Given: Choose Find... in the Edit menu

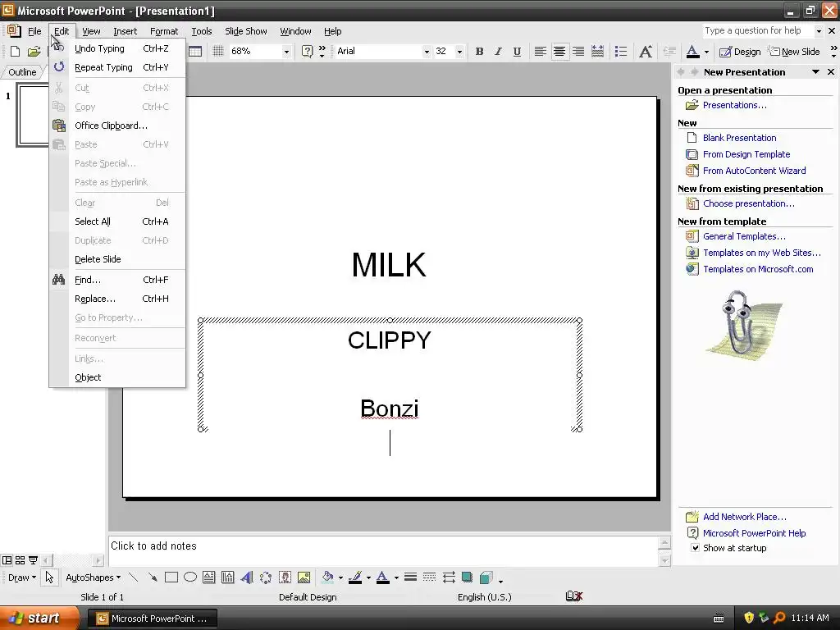Looking at the screenshot, I should (x=117, y=280).
